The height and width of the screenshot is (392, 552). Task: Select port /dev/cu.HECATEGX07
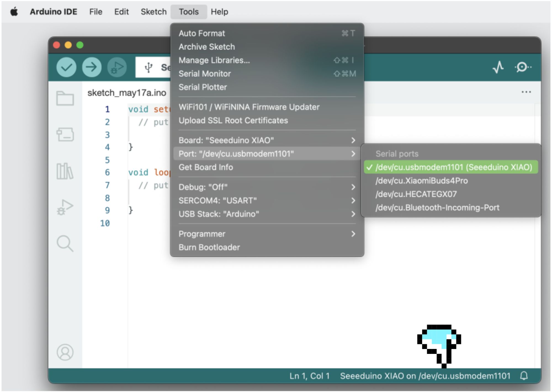coord(451,194)
